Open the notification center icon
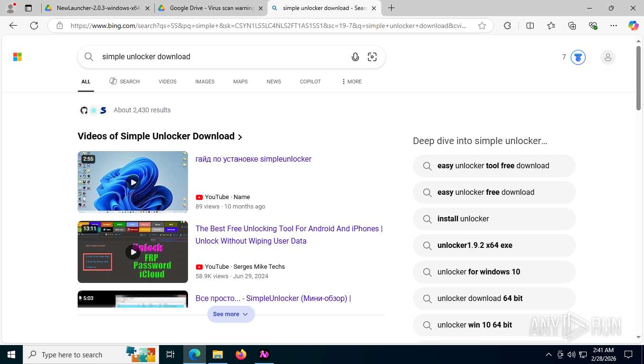 point(628,354)
